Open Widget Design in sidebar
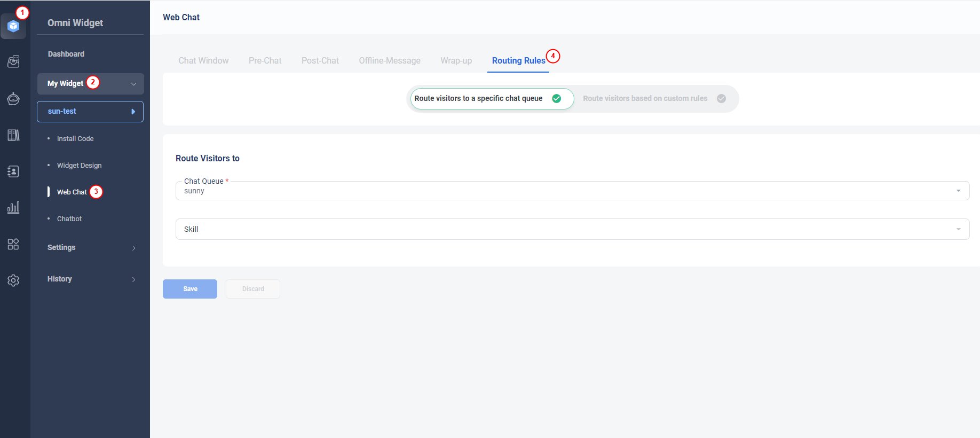Image resolution: width=980 pixels, height=438 pixels. click(x=79, y=166)
